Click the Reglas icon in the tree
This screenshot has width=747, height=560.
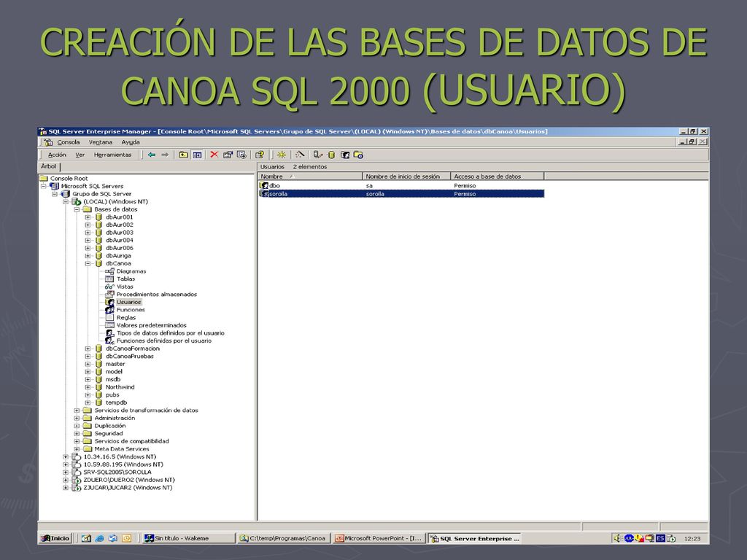[109, 318]
